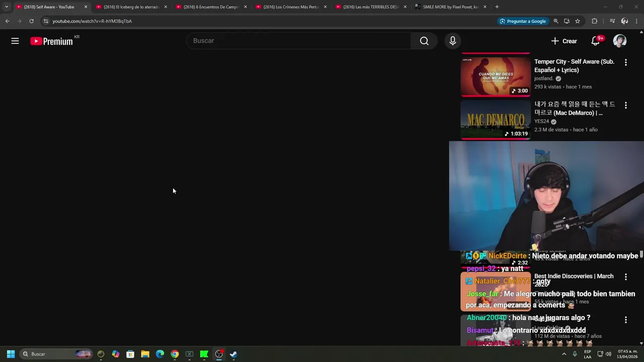Close the SMILE MORE tab
The image size is (644, 362).
pyautogui.click(x=485, y=7)
